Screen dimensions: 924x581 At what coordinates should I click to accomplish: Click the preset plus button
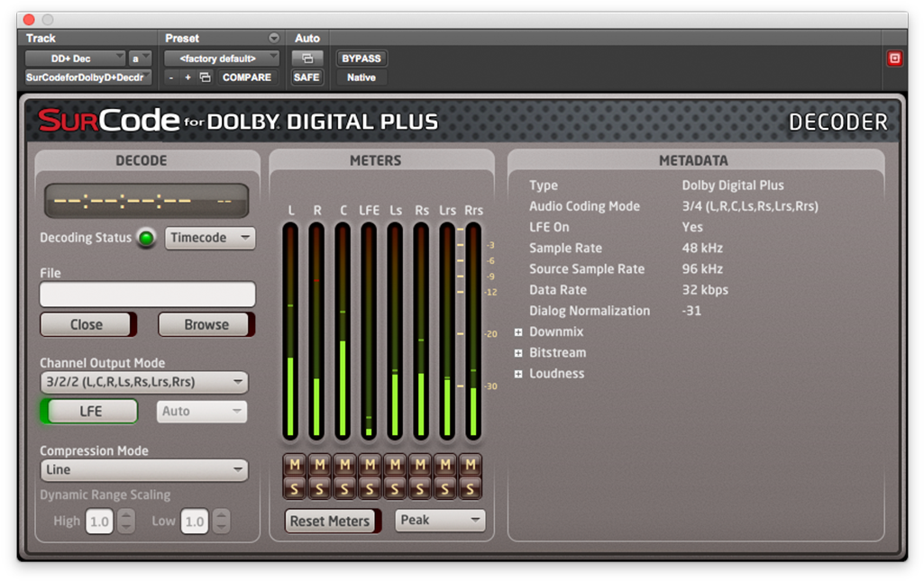point(188,77)
